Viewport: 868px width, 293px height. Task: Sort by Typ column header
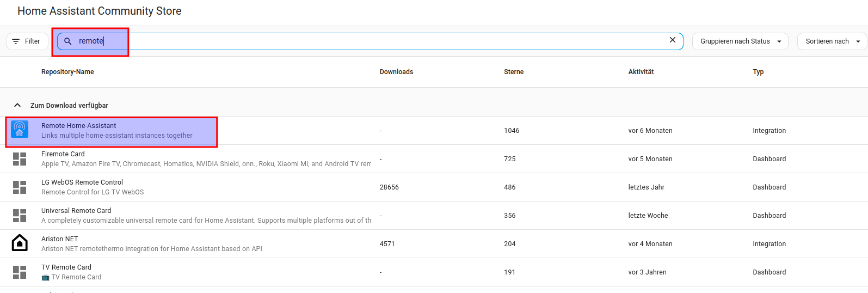point(758,72)
